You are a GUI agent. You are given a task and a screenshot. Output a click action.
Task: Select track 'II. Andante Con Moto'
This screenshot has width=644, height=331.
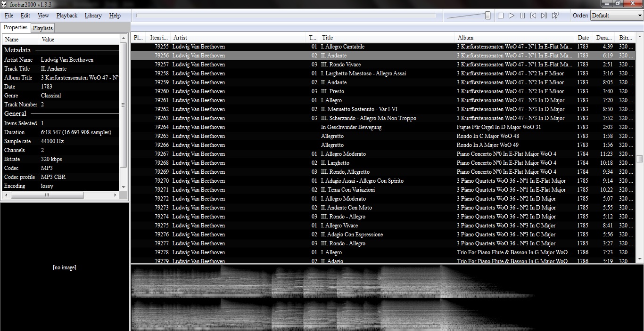383,208
